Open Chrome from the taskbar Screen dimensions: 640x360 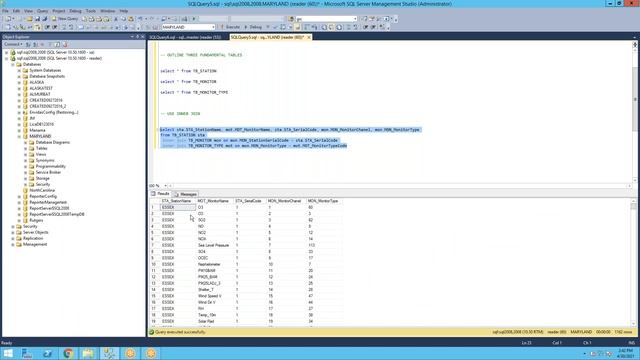(68, 353)
